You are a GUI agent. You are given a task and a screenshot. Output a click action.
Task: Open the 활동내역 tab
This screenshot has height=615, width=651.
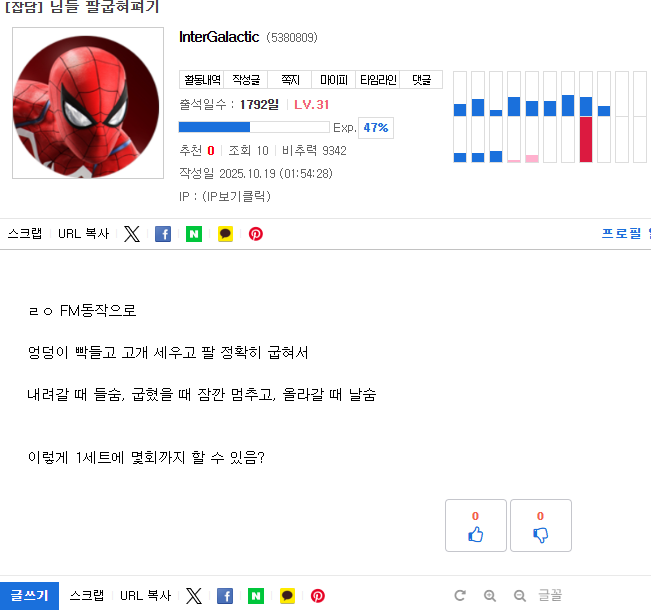pos(202,80)
